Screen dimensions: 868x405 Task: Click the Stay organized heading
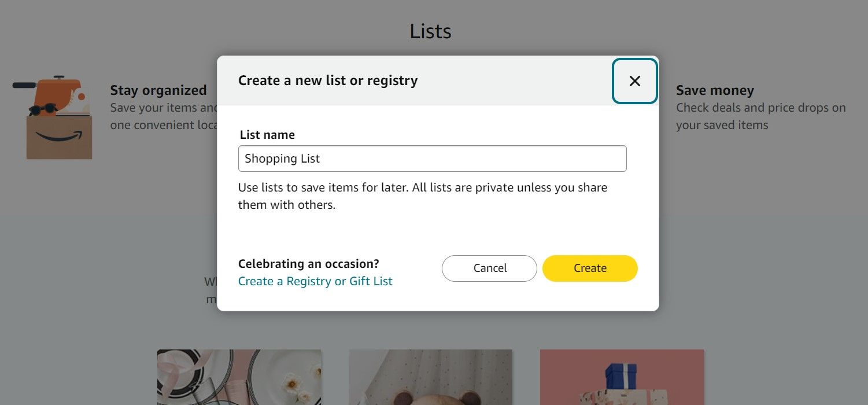click(158, 90)
